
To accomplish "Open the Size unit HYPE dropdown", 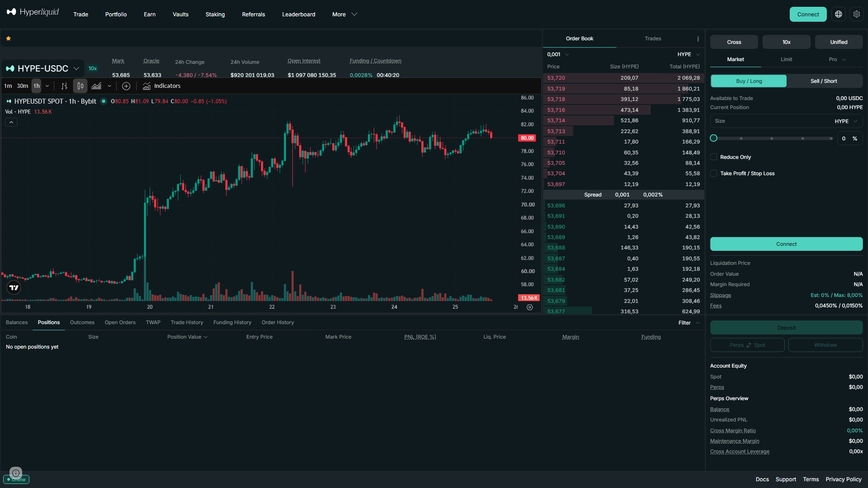I will click(x=846, y=121).
